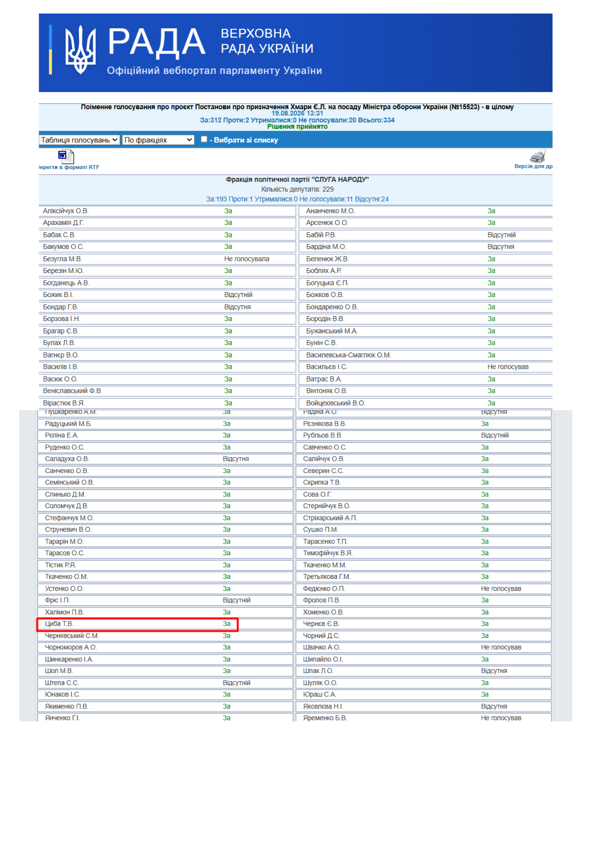Click 'Відсутня' status for Яковлєва Н.І.
614x868 pixels.
494,706
